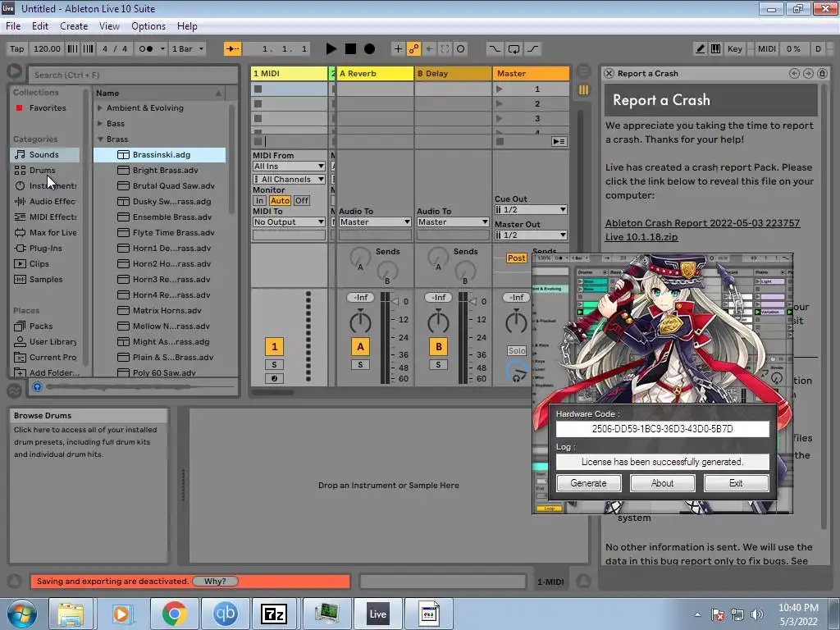
Task: Toggle track activator 1 on MIDI track
Action: [x=274, y=347]
